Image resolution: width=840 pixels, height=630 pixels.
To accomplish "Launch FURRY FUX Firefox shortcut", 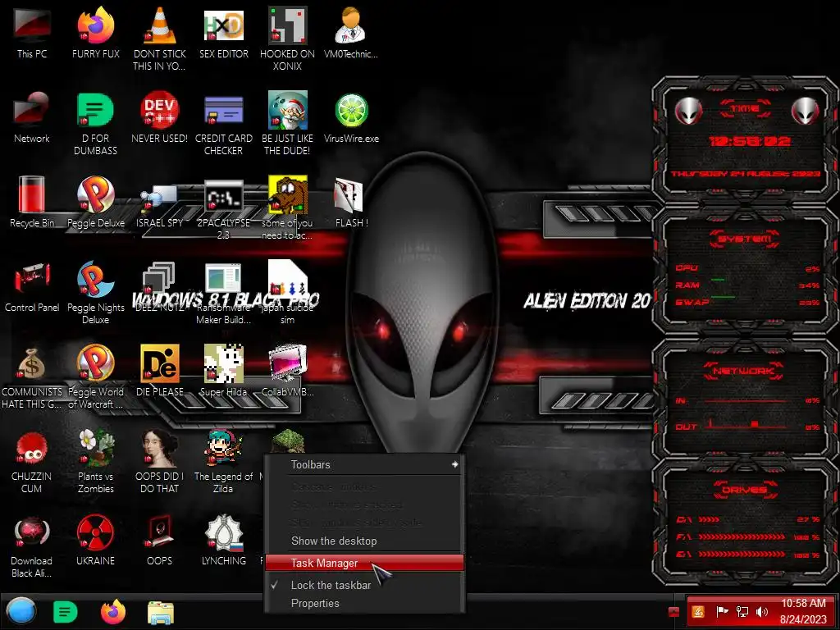I will [x=95, y=25].
